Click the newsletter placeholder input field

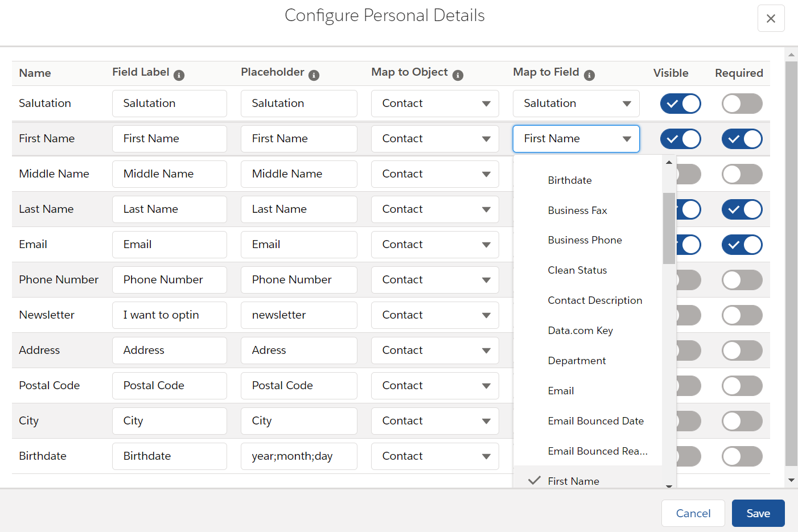pos(299,315)
